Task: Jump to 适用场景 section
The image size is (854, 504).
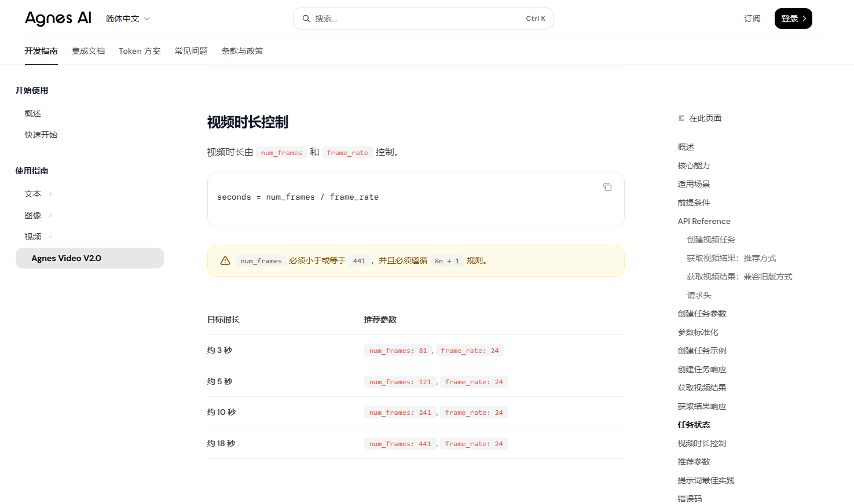Action: [x=694, y=184]
